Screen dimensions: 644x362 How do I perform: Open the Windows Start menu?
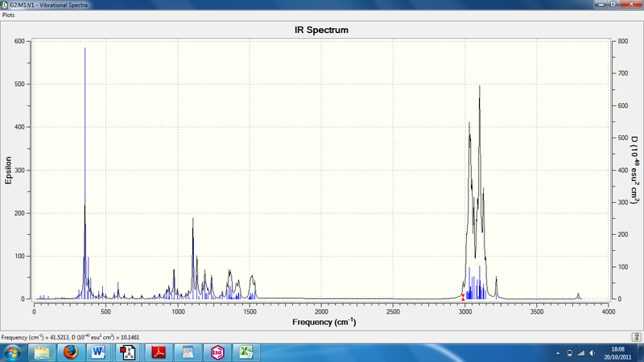[12, 352]
